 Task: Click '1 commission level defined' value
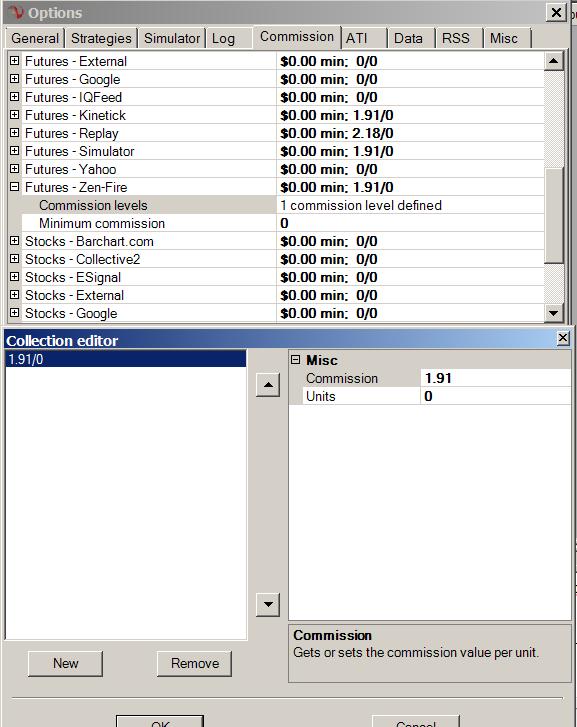click(410, 205)
